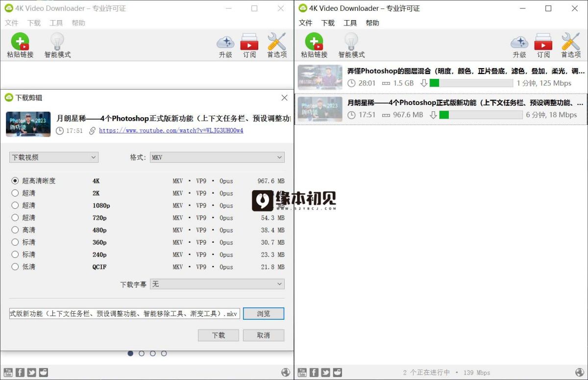Click 首选项 tools icon in window behind the dialog
This screenshot has height=380, width=588.
[x=277, y=46]
